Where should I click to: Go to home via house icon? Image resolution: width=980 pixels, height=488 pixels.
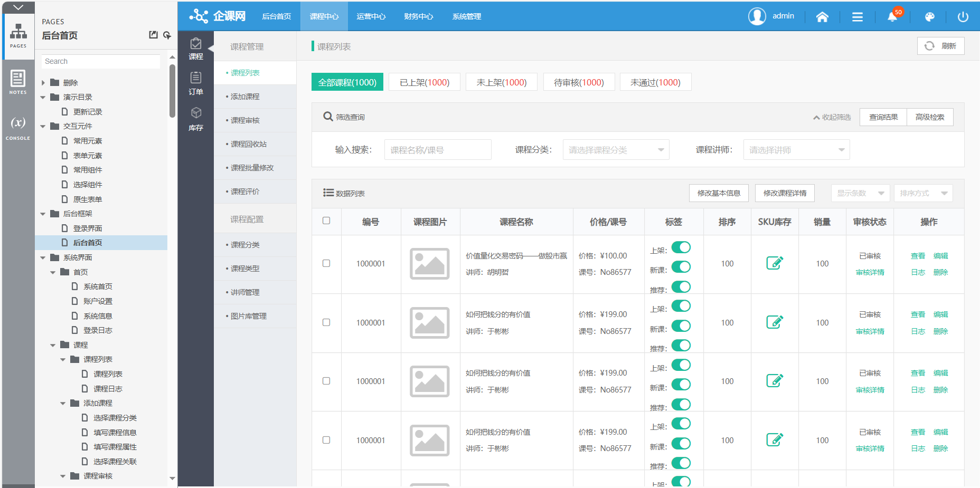[x=822, y=17]
